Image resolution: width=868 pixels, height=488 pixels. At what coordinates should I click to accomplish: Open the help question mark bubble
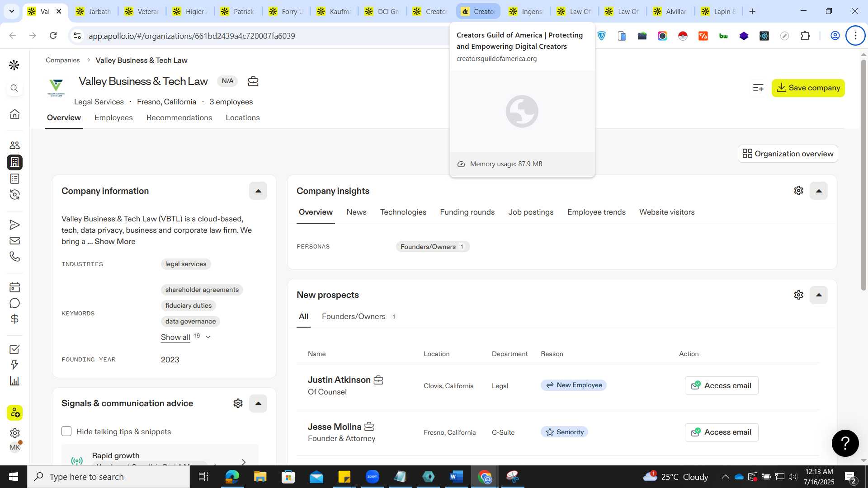tap(845, 443)
